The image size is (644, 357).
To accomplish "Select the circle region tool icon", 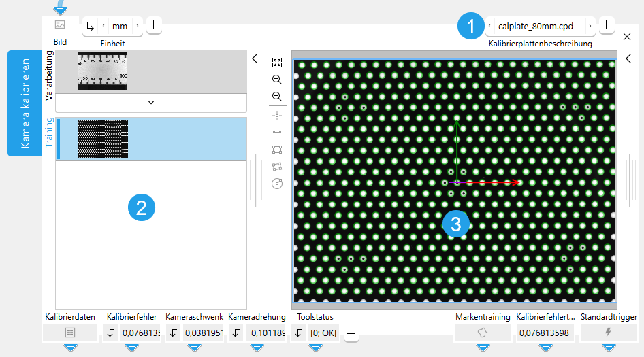I will (276, 184).
